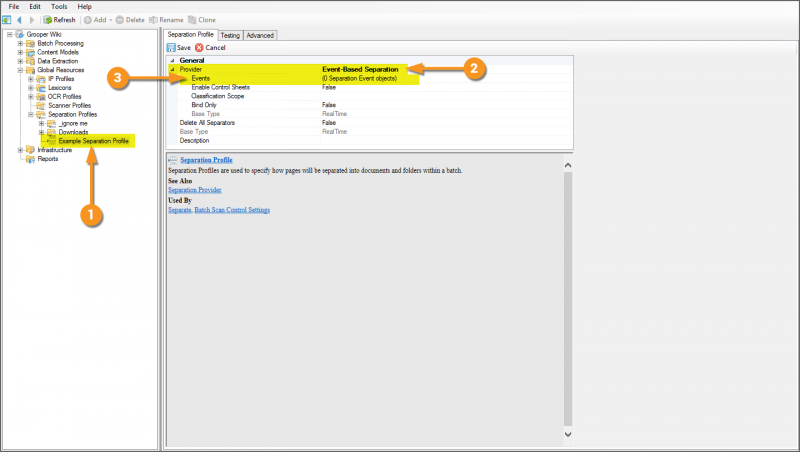Select the OCR Profiles folder
Viewport: 800px width, 452px height.
click(x=64, y=96)
